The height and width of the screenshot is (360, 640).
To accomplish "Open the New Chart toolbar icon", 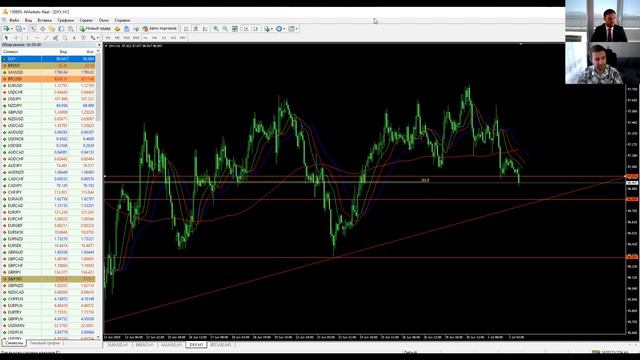I will click(x=6, y=29).
